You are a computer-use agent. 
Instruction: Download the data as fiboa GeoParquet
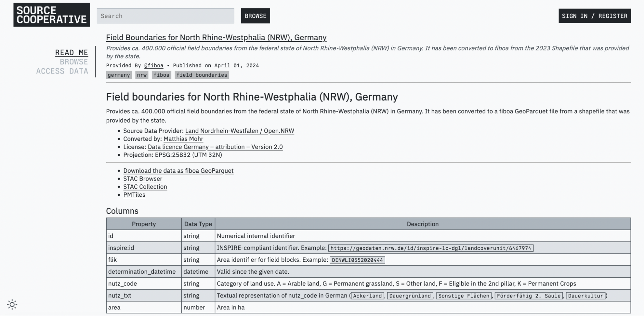[x=178, y=171]
